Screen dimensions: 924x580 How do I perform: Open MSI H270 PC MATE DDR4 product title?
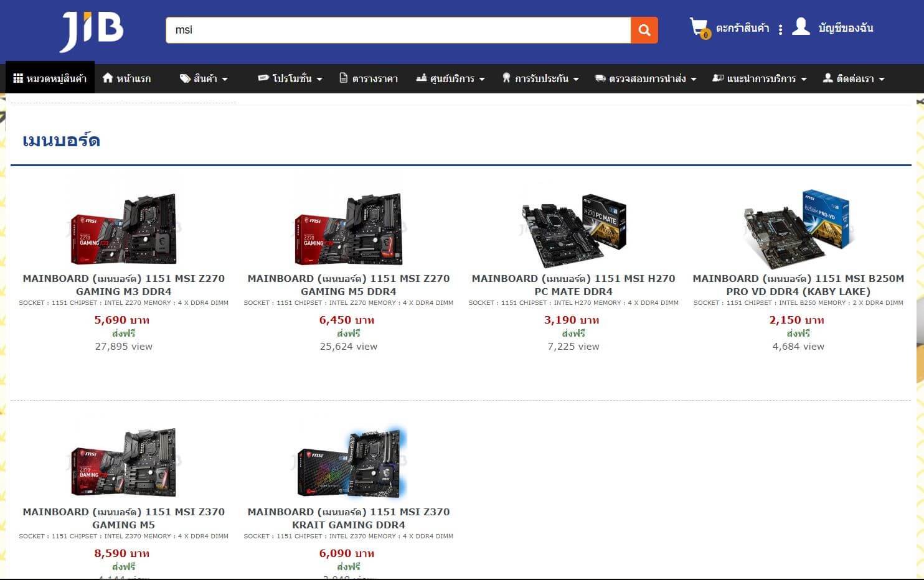pyautogui.click(x=573, y=285)
